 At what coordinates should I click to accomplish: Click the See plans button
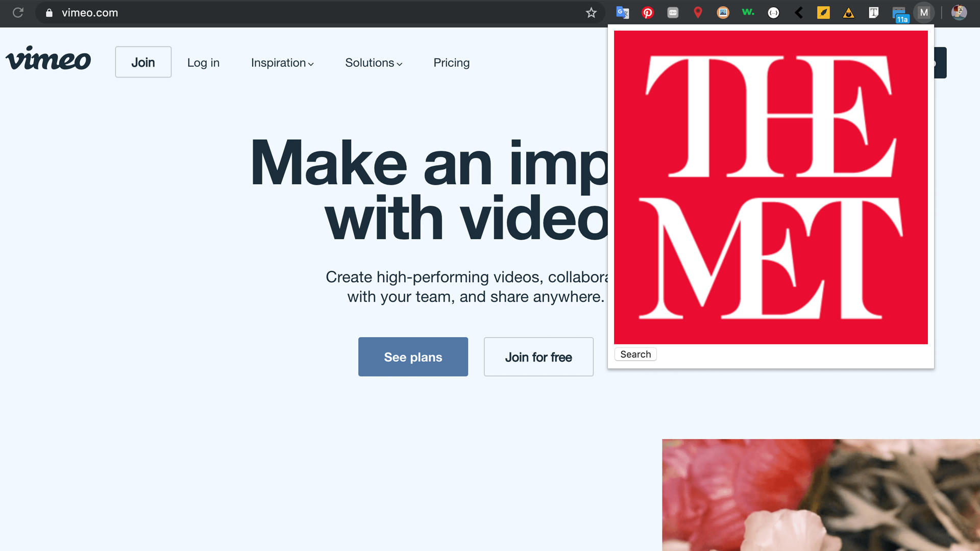point(413,357)
